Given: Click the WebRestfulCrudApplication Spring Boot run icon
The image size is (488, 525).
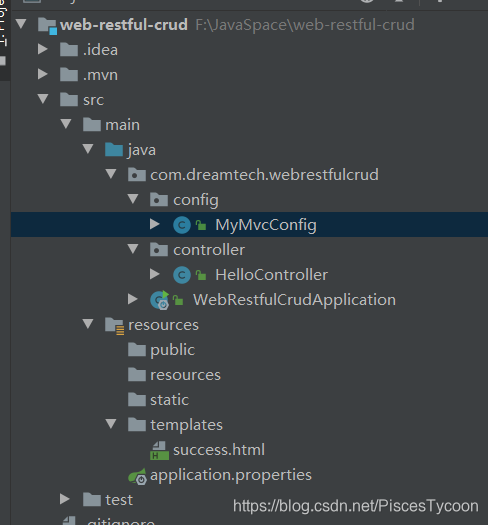Looking at the screenshot, I should (x=160, y=300).
